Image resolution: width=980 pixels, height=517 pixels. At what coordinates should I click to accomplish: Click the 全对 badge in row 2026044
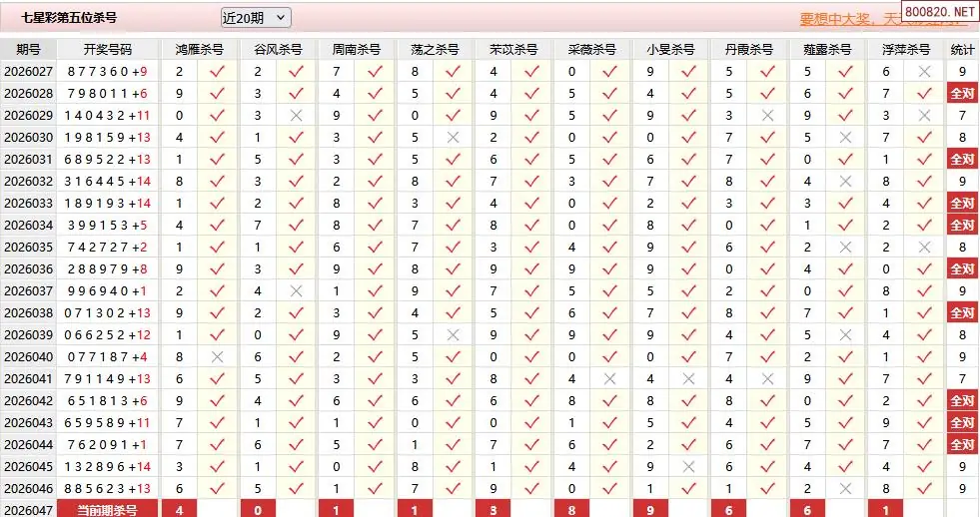pyautogui.click(x=962, y=444)
